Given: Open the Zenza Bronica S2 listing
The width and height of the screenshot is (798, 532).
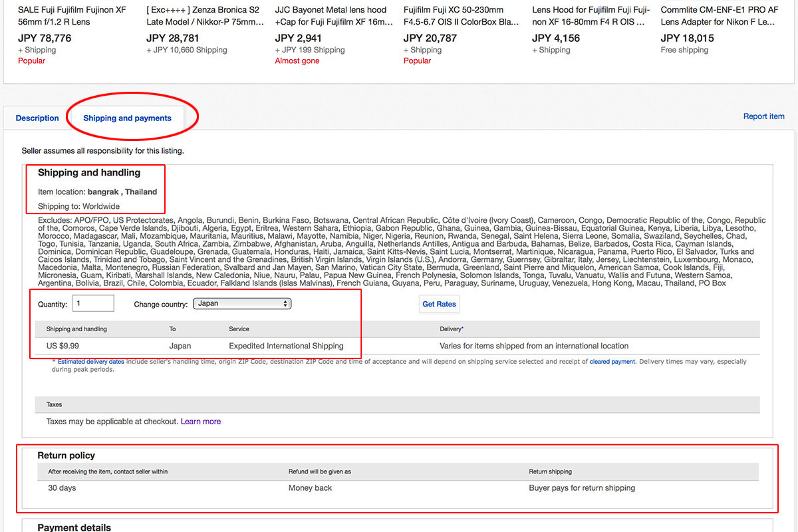Looking at the screenshot, I should pos(203,16).
